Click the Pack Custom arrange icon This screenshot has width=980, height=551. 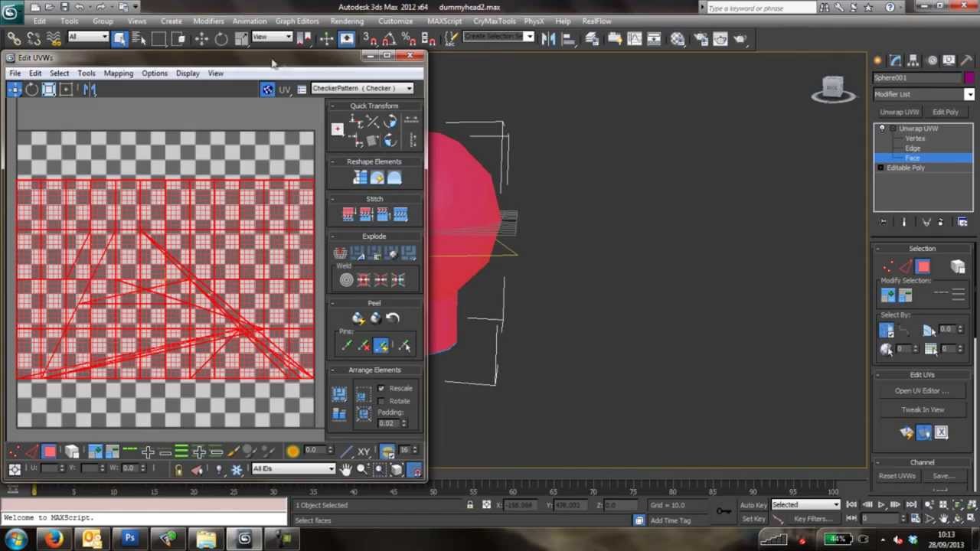click(339, 394)
